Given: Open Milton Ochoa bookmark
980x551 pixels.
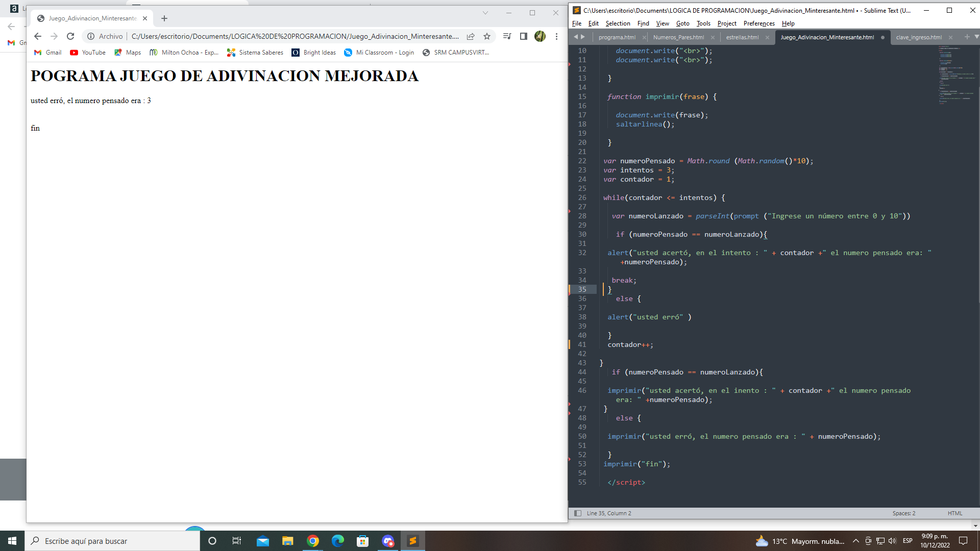Looking at the screenshot, I should point(184,53).
